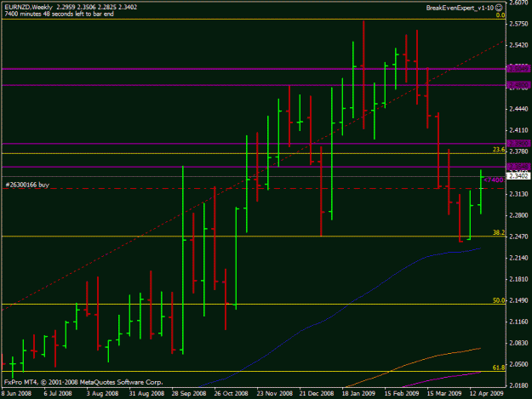
Task: Click the 2.4440 price scale label
Action: click(518, 109)
